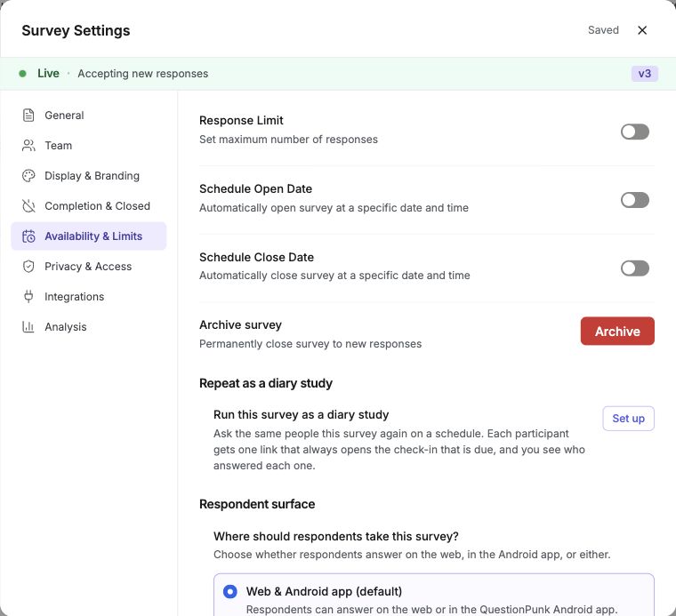Viewport: 676px width, 616px height.
Task: Click the Respondent surface heading
Action: click(257, 504)
